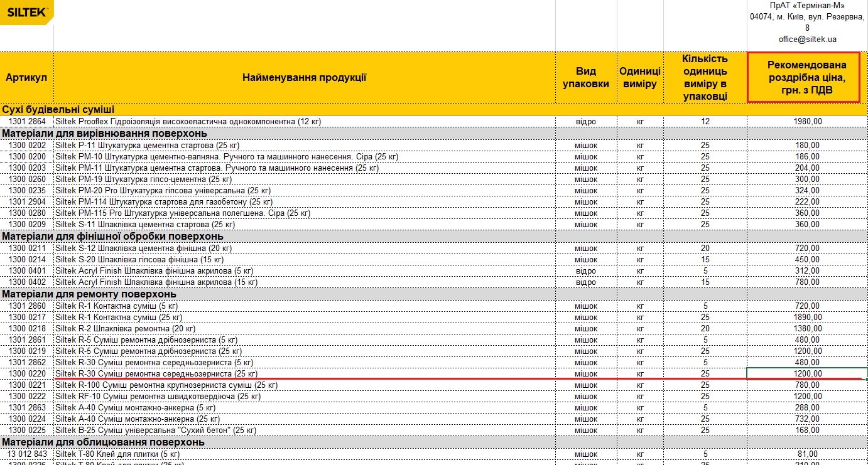This screenshot has height=465, width=868.
Task: Select quantity 12 in the Prooflex row
Action: click(x=705, y=122)
